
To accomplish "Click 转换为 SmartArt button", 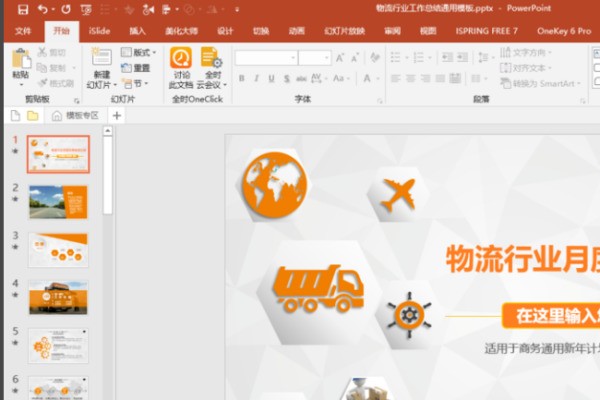I will [540, 84].
